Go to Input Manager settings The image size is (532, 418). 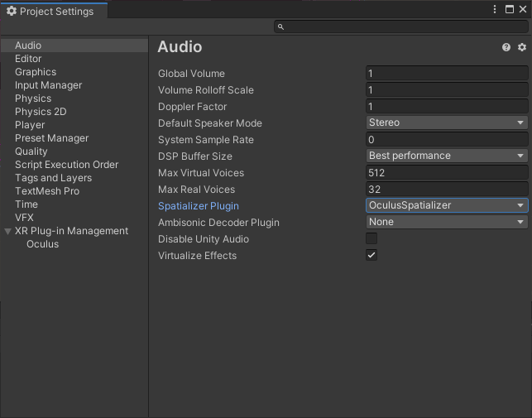coord(48,85)
